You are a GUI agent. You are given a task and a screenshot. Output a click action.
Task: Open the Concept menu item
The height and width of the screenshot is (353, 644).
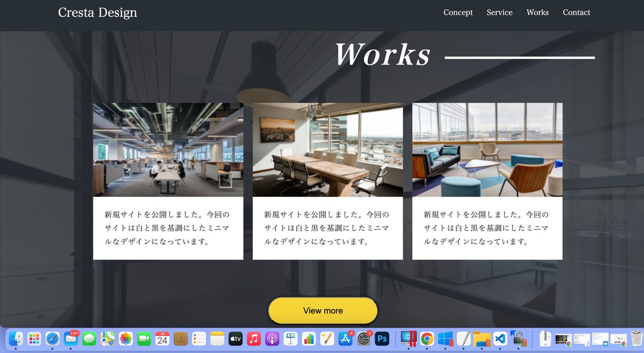[x=458, y=12]
